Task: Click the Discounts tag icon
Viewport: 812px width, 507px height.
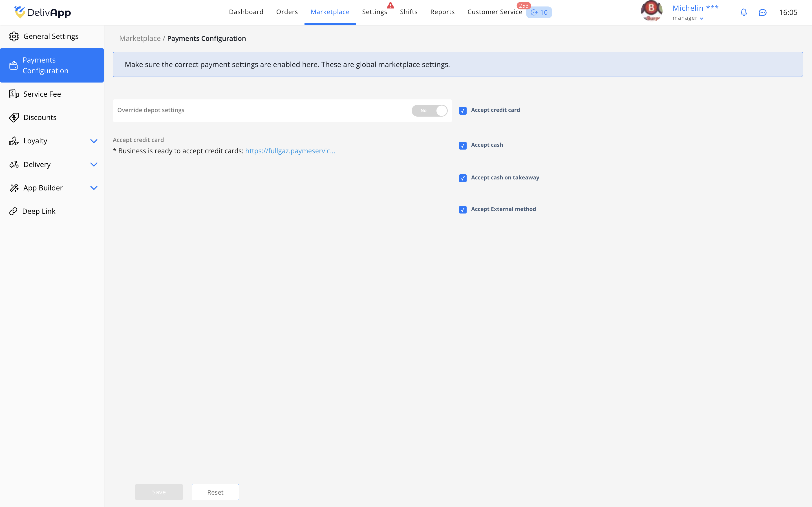Action: (14, 117)
